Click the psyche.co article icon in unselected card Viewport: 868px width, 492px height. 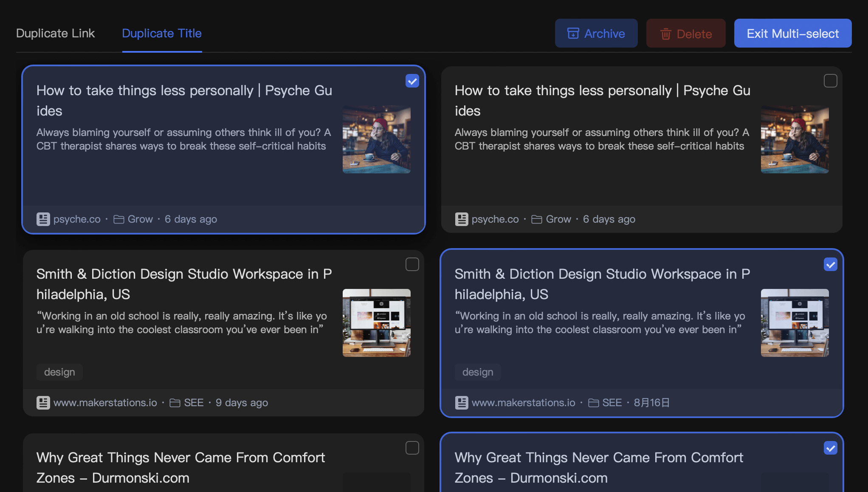tap(461, 219)
